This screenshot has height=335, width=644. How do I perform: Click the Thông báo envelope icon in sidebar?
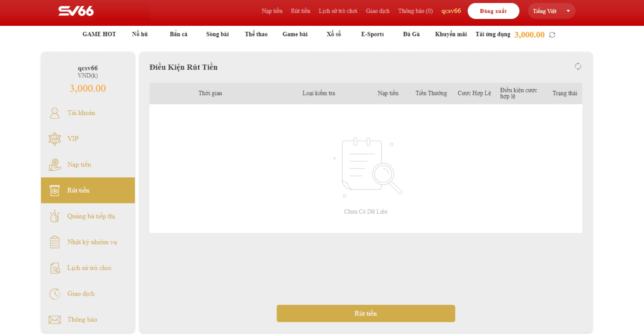pyautogui.click(x=55, y=319)
